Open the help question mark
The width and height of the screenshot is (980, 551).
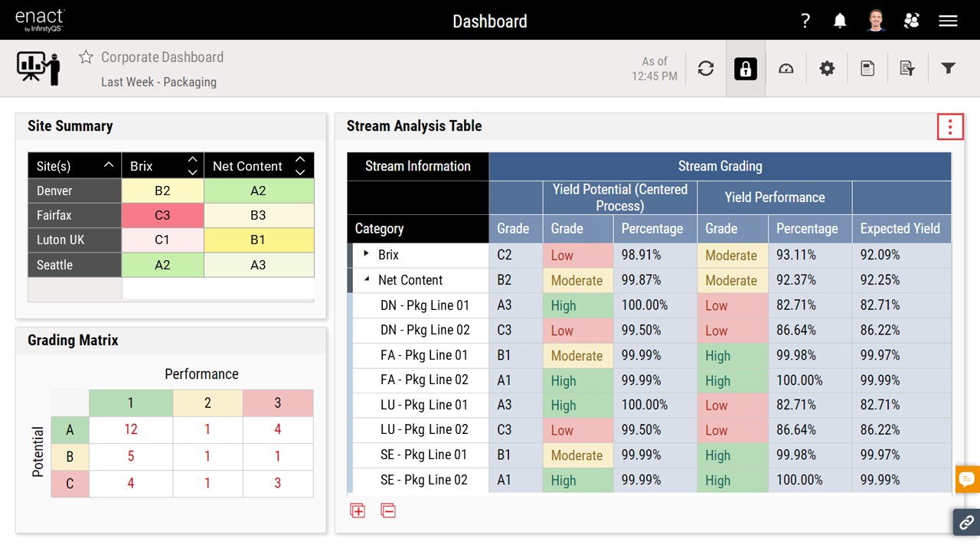click(x=805, y=21)
